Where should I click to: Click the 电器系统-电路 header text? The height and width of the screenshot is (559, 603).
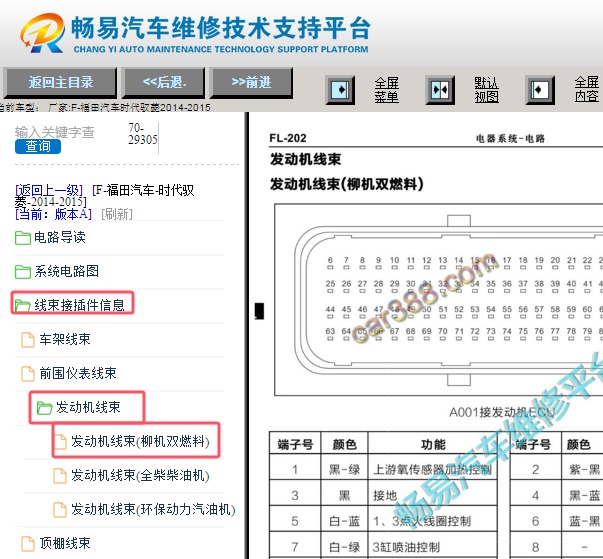tap(510, 138)
